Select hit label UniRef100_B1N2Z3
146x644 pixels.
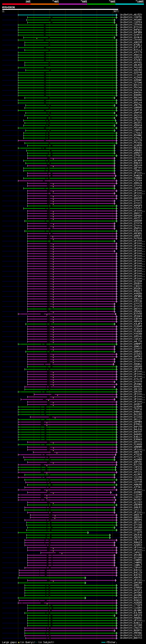(131, 600)
